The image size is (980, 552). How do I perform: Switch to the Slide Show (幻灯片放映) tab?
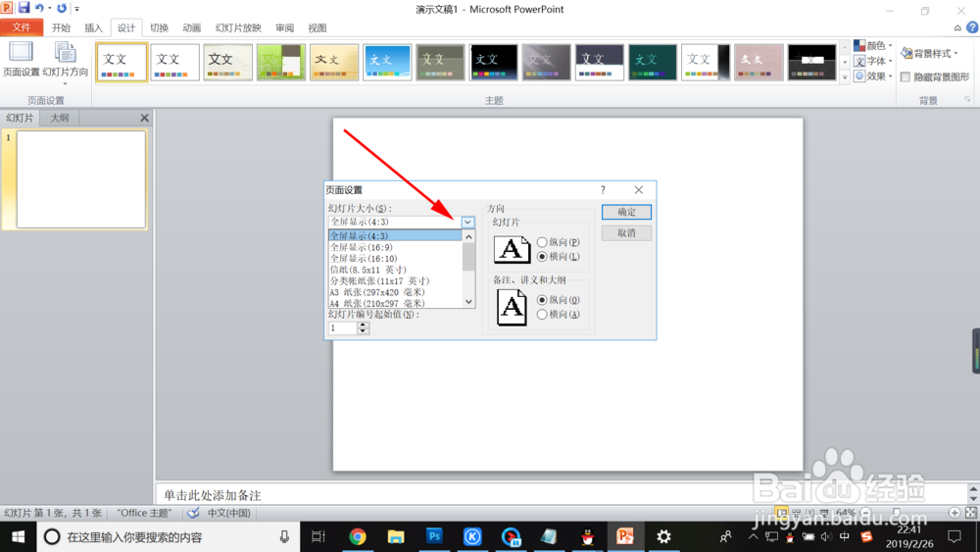238,27
